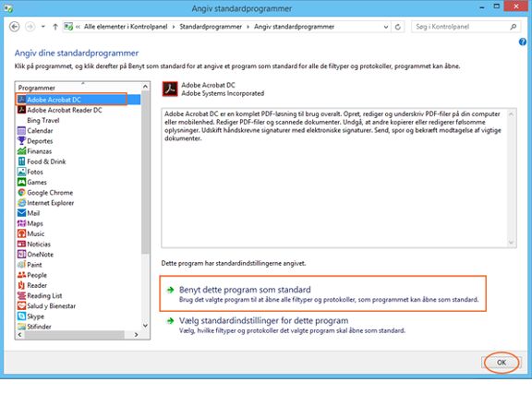
Task: Click the Deportes trophy icon
Action: click(21, 140)
